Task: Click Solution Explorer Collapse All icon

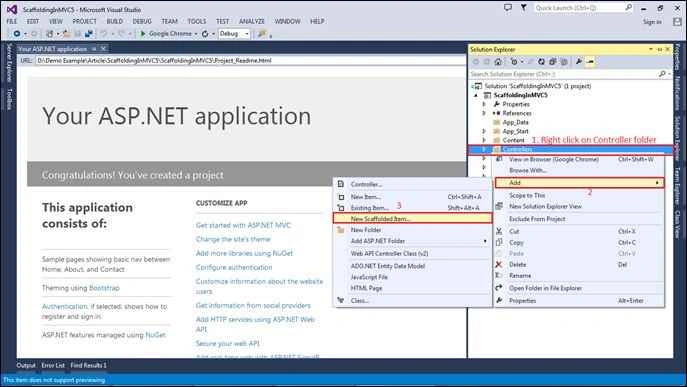Action: [553, 62]
